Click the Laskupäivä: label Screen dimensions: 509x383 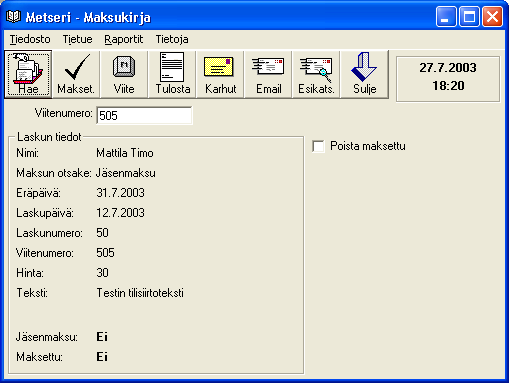45,213
